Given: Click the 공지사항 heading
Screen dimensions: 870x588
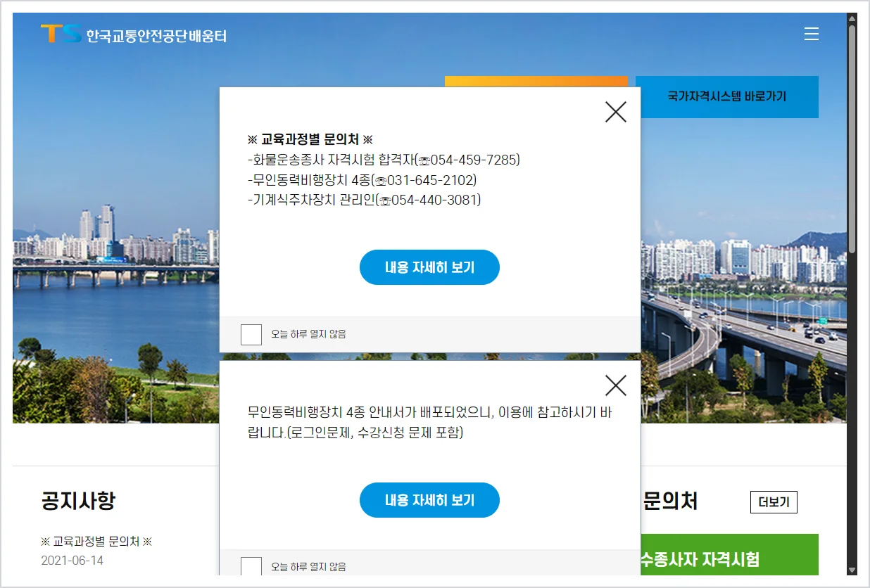Looking at the screenshot, I should tap(78, 501).
